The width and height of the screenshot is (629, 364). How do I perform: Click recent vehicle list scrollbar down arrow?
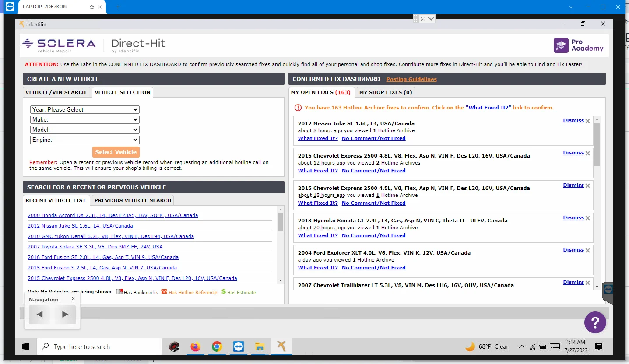pos(281,280)
